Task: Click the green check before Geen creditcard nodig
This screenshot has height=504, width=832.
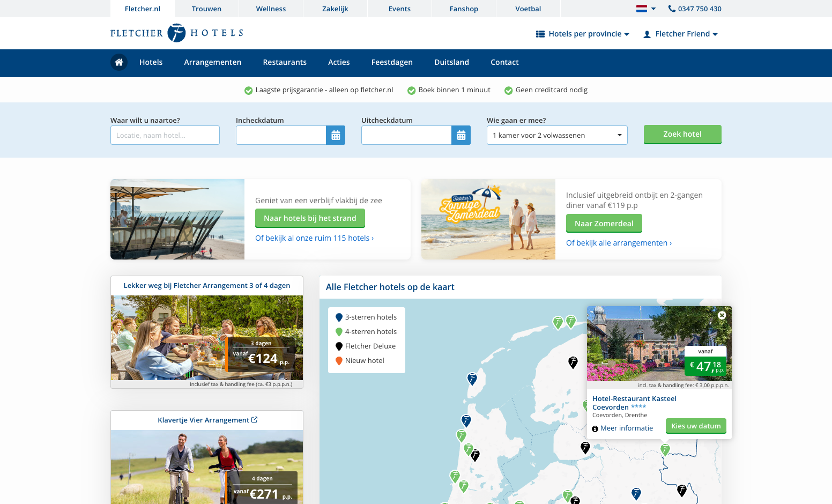Action: pyautogui.click(x=508, y=91)
